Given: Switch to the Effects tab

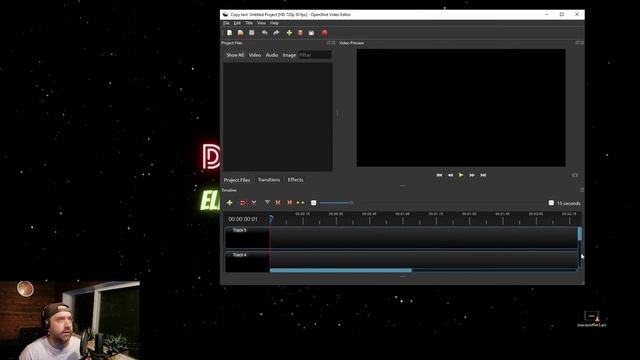Looking at the screenshot, I should point(296,180).
